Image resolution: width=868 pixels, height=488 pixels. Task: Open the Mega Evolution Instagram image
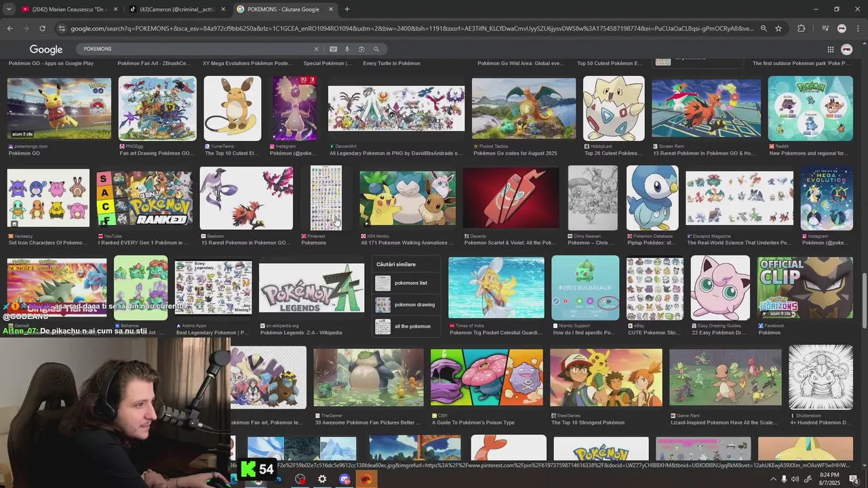827,198
